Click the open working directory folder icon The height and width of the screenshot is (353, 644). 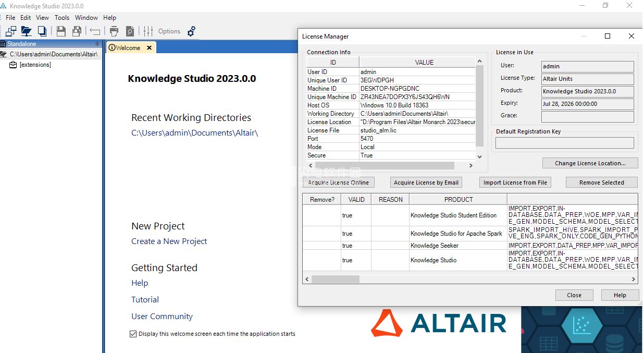[26, 31]
